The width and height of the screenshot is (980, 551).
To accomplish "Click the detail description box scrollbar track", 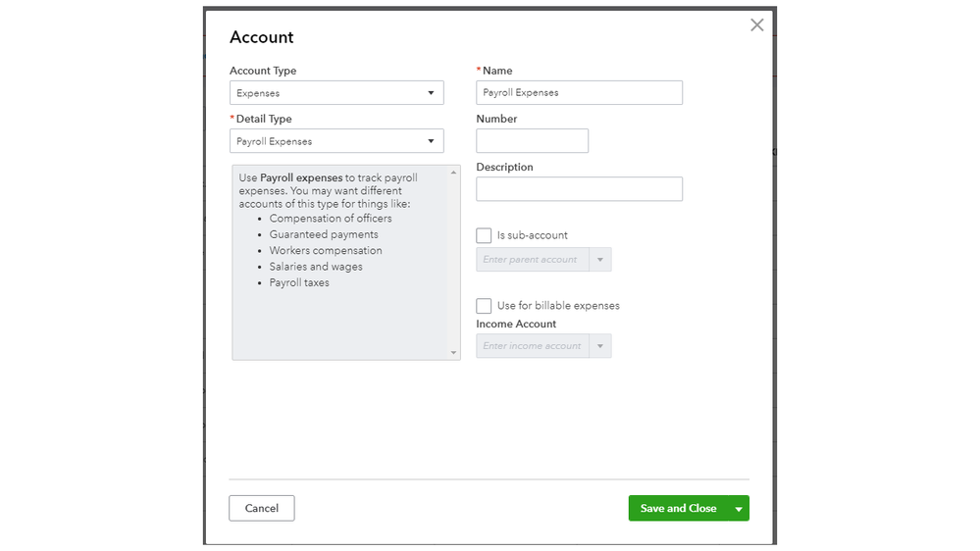I will (453, 265).
